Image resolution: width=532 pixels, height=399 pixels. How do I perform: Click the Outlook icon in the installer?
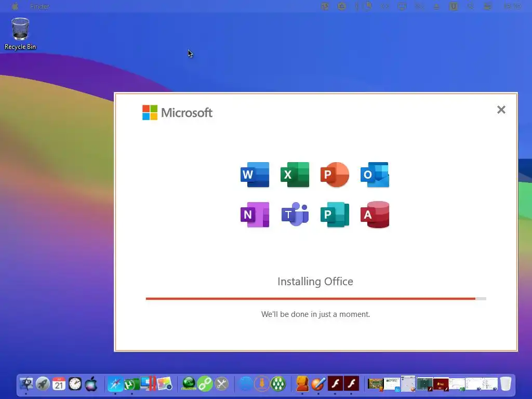point(375,175)
